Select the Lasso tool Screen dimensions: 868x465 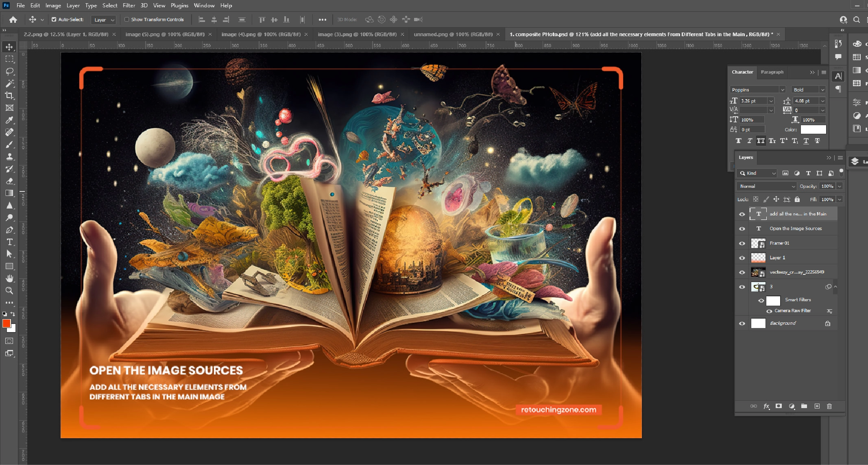[9, 71]
